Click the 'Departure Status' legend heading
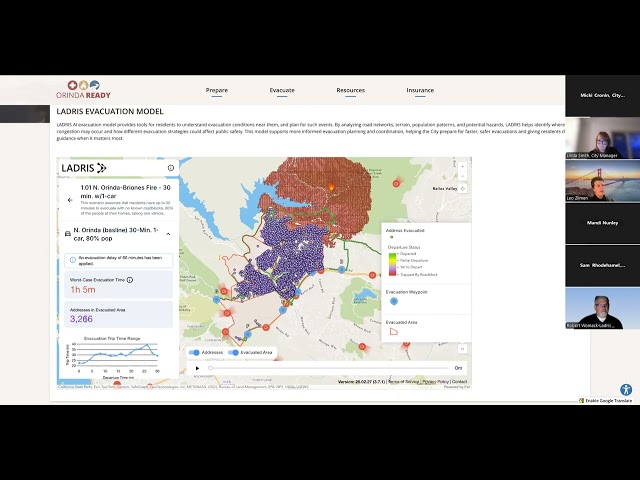The image size is (640, 480). click(404, 247)
